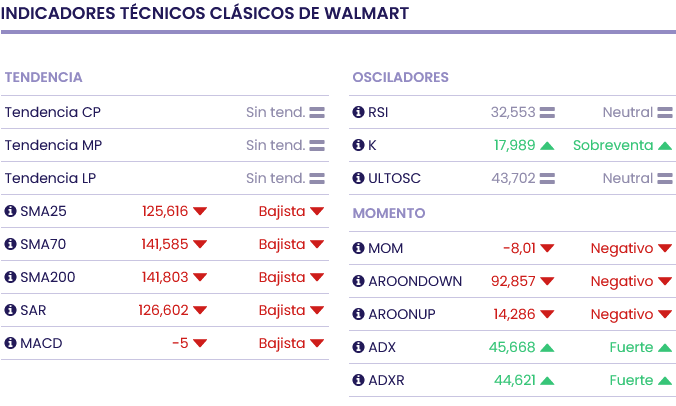Open the K oscillator info icon

[359, 145]
